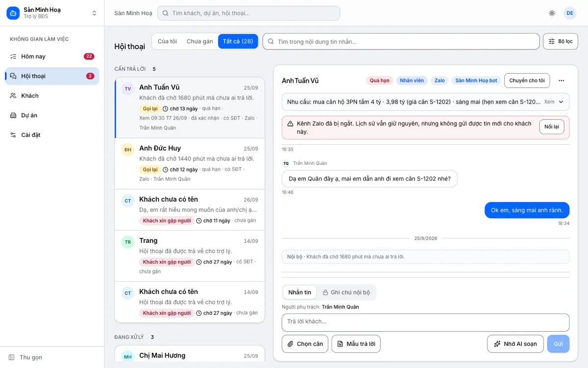This screenshot has height=368, width=588.
Task: Click the TR avatar for Trang
Action: click(128, 242)
